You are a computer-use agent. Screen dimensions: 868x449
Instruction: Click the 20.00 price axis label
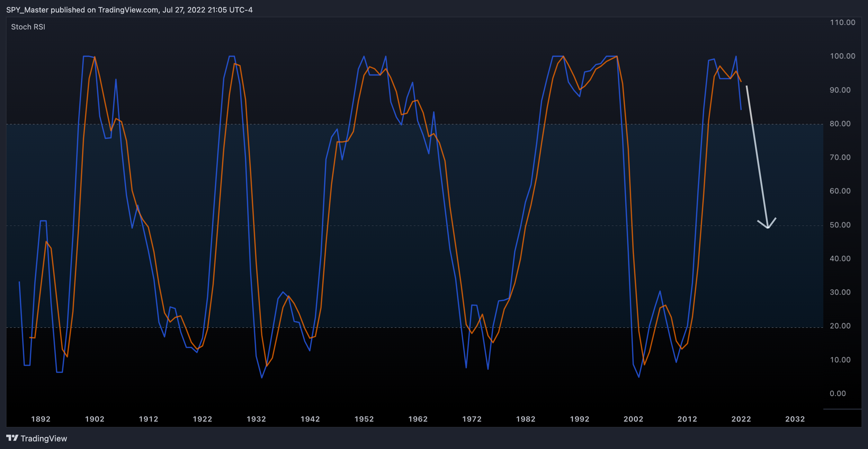840,326
